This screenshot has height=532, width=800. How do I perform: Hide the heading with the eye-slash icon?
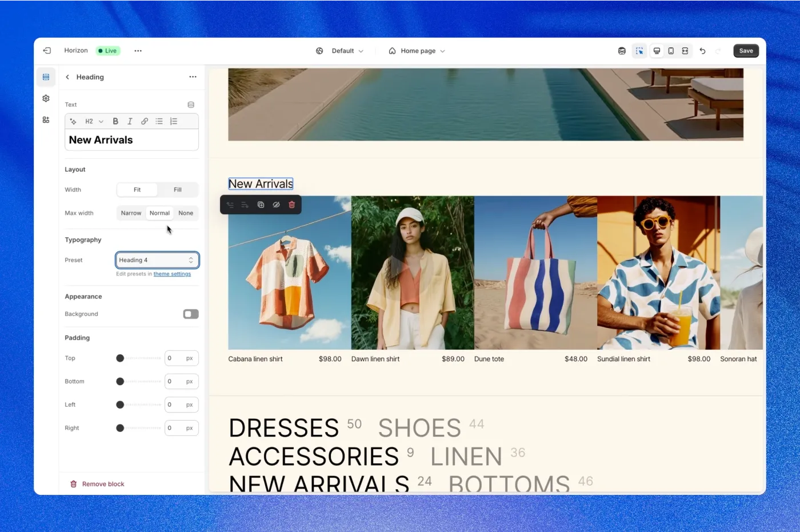[x=276, y=205]
